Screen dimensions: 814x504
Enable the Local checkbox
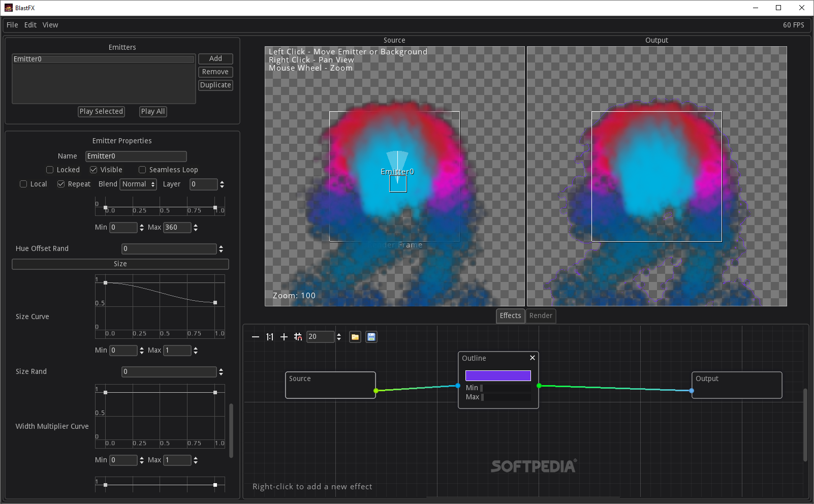coord(23,184)
